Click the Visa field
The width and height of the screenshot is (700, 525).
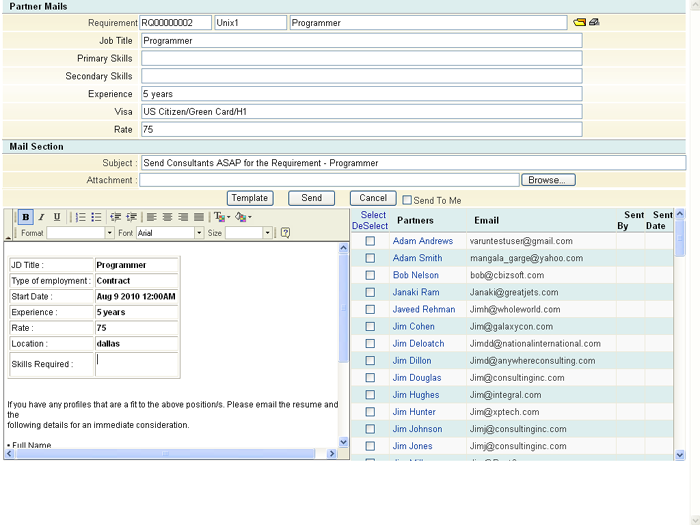point(362,112)
